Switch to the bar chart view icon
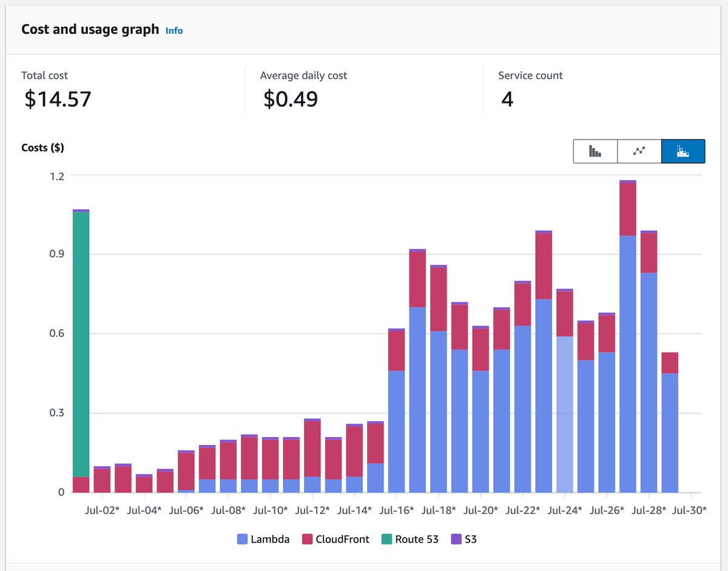728x571 pixels. click(595, 151)
